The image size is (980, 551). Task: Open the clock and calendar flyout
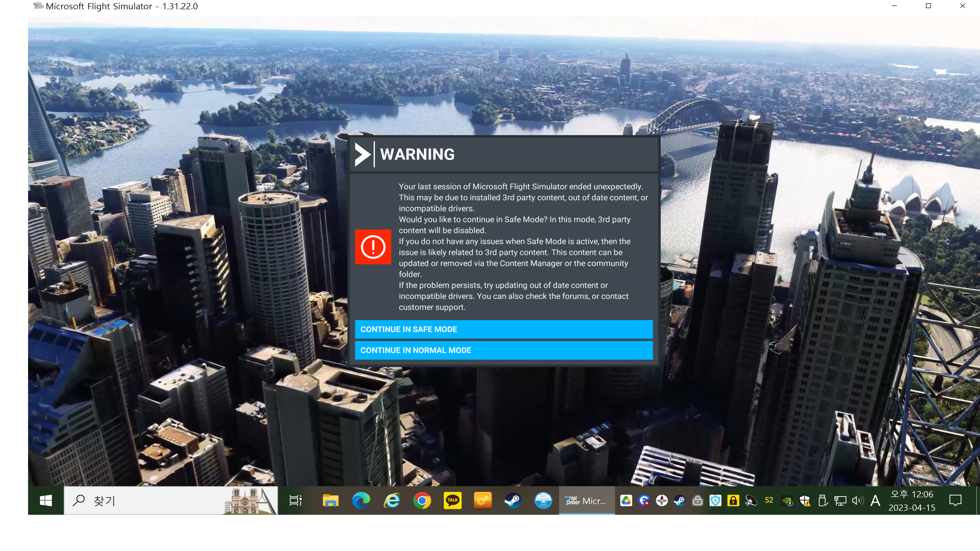point(912,501)
